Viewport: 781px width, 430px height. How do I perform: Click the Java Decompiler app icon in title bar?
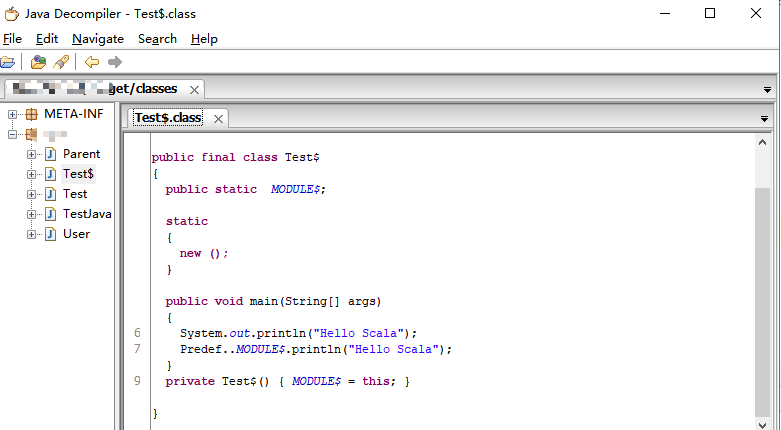pyautogui.click(x=11, y=13)
